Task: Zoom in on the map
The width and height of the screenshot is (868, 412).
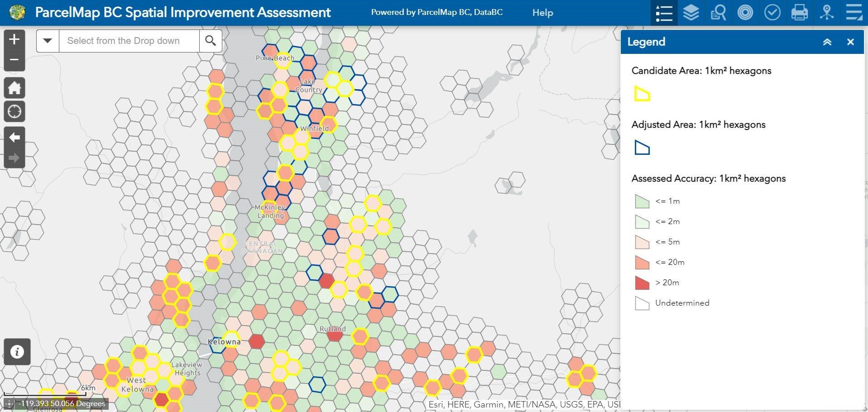Action: [x=14, y=39]
